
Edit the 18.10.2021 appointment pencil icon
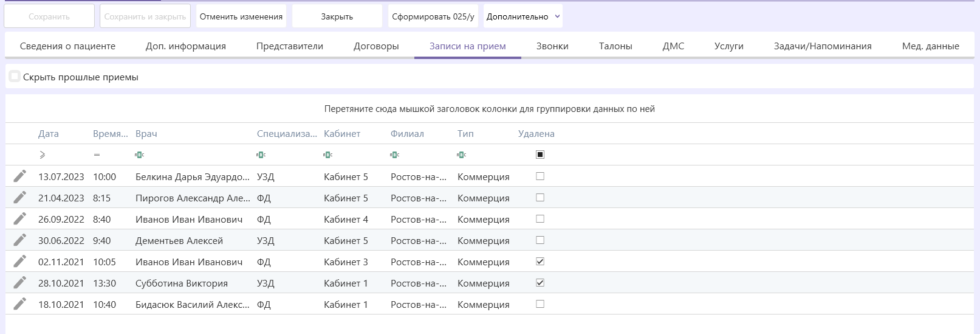[20, 304]
